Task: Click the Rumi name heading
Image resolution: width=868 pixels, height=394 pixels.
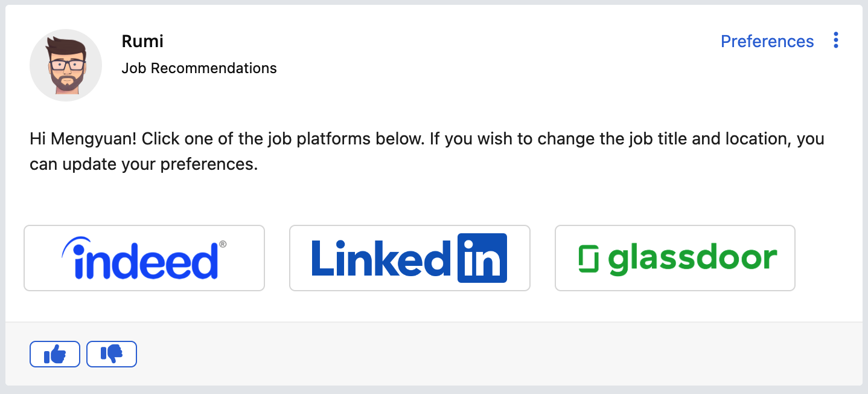Action: pos(142,41)
